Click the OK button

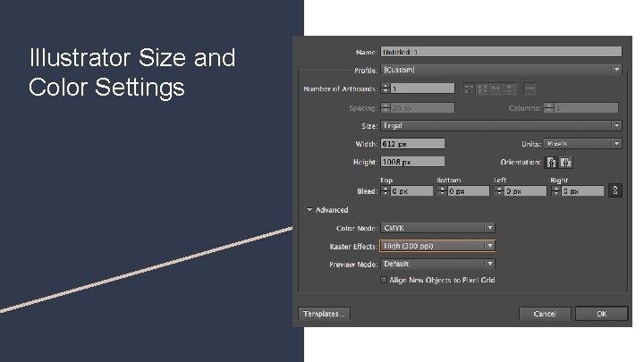pyautogui.click(x=601, y=314)
